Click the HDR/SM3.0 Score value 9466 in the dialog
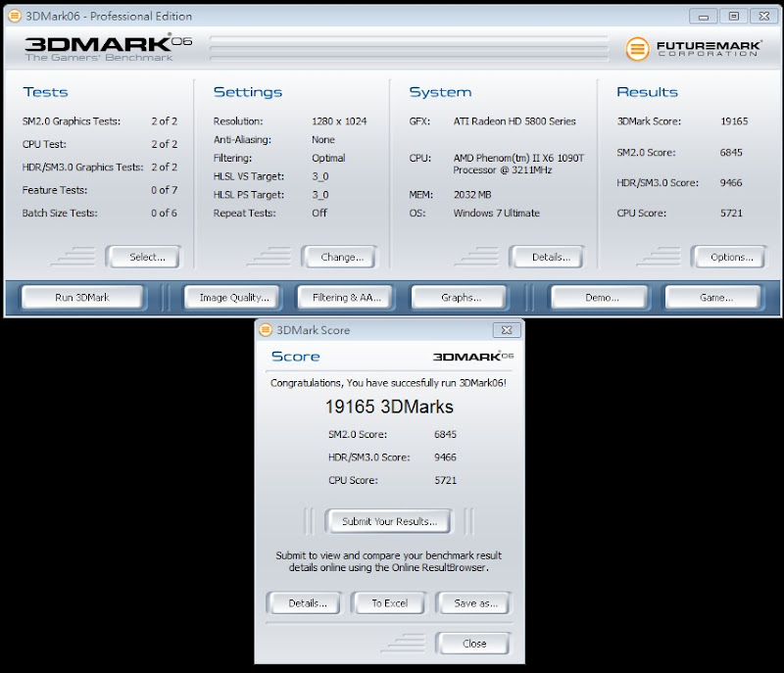The width and height of the screenshot is (784, 673). [446, 457]
